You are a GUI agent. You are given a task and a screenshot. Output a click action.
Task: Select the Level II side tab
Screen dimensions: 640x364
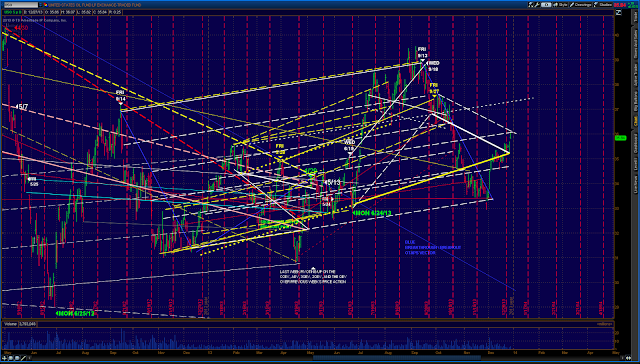(x=636, y=164)
